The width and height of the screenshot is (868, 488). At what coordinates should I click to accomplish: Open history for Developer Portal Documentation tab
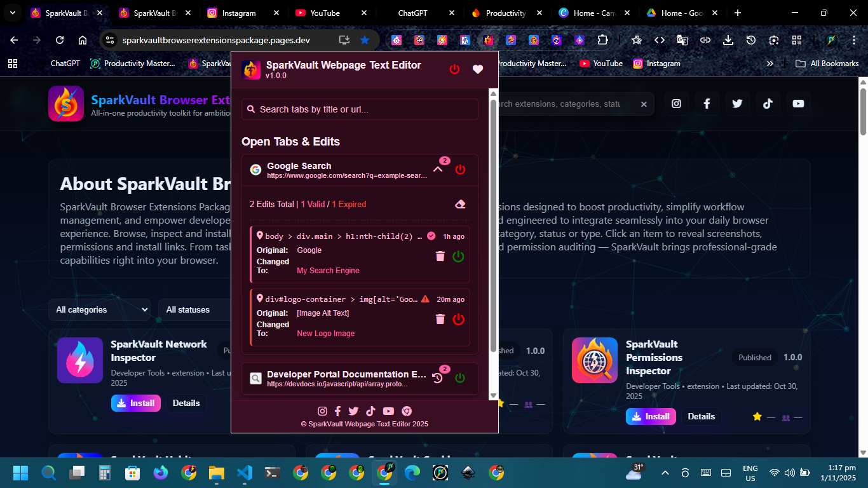click(x=437, y=378)
